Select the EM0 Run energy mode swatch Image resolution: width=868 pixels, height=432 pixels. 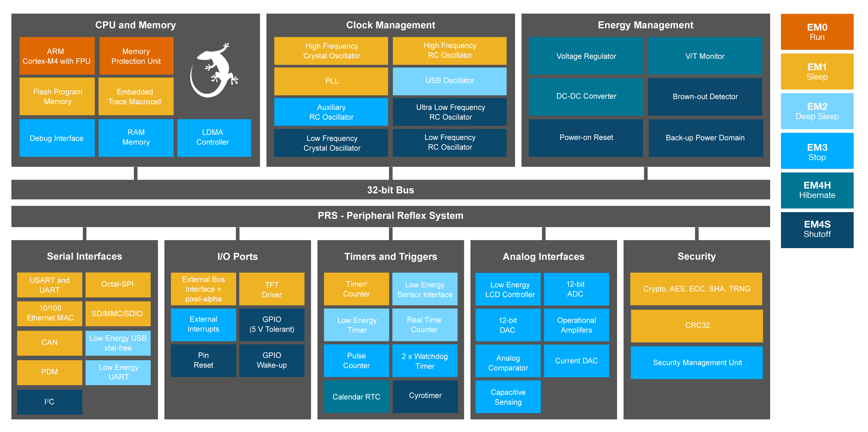point(817,32)
